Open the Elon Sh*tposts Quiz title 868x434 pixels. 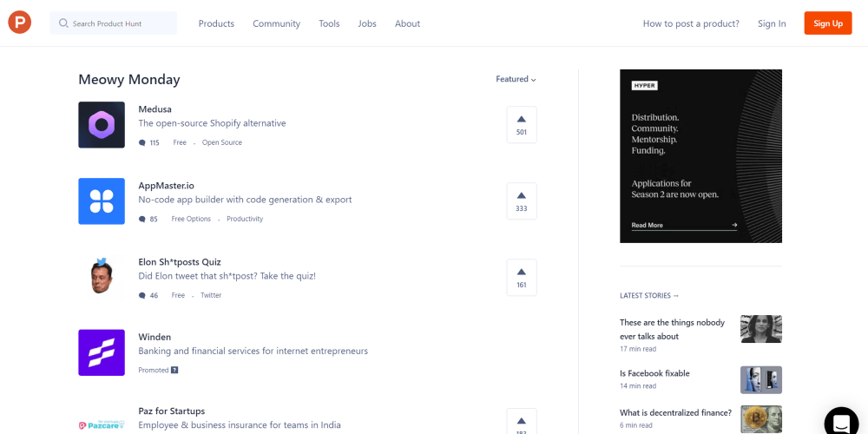(x=180, y=262)
